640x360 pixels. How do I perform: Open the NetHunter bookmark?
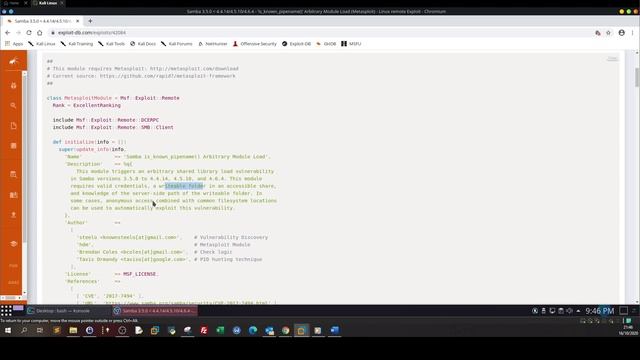213,44
